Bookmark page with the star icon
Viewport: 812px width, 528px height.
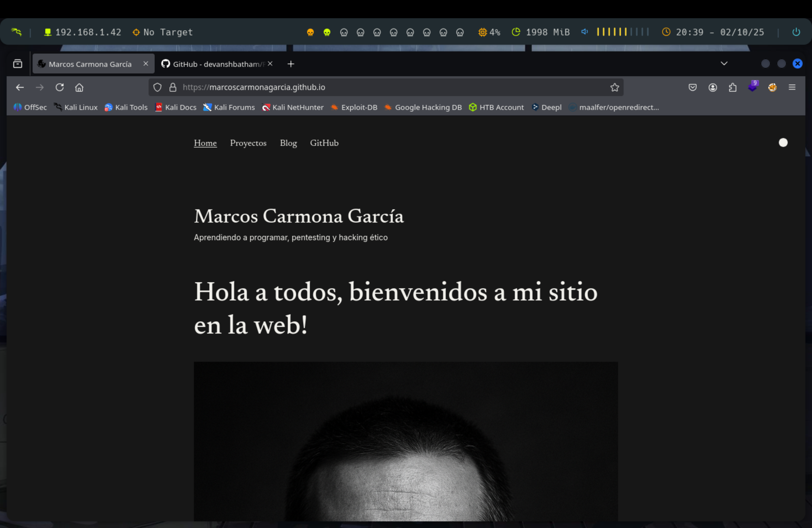[615, 87]
